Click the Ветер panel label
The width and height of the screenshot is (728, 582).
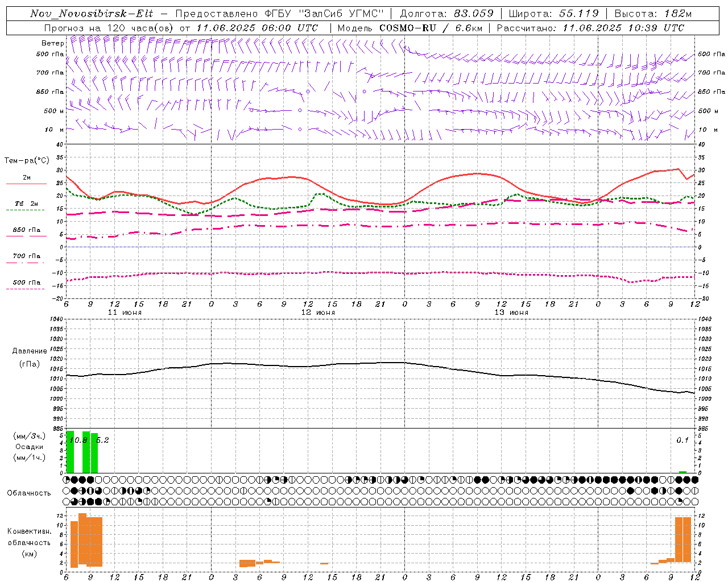tap(53, 43)
